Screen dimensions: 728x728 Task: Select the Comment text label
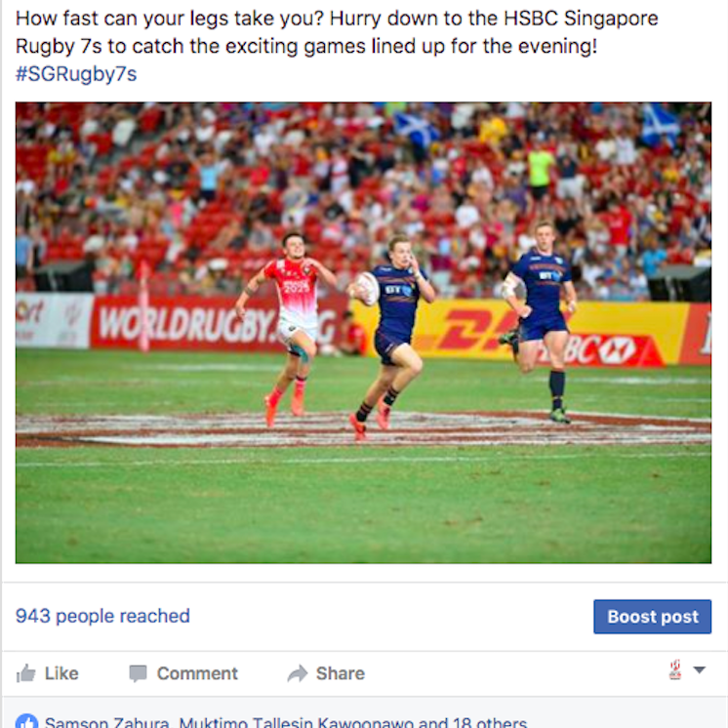197,673
